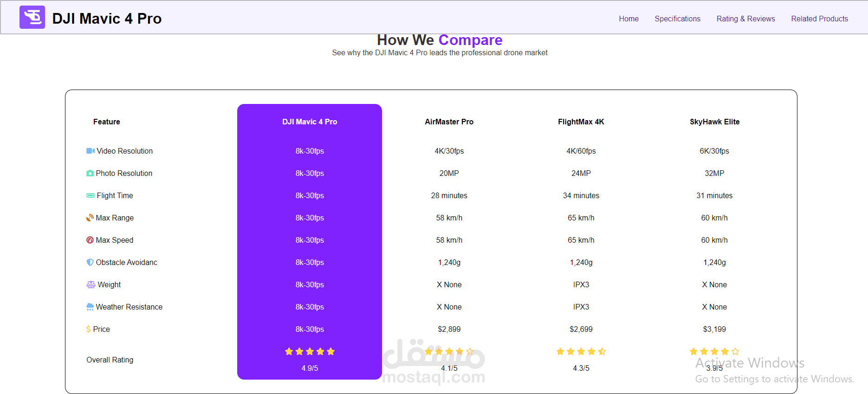Click the Max Range satellite icon

tap(90, 218)
